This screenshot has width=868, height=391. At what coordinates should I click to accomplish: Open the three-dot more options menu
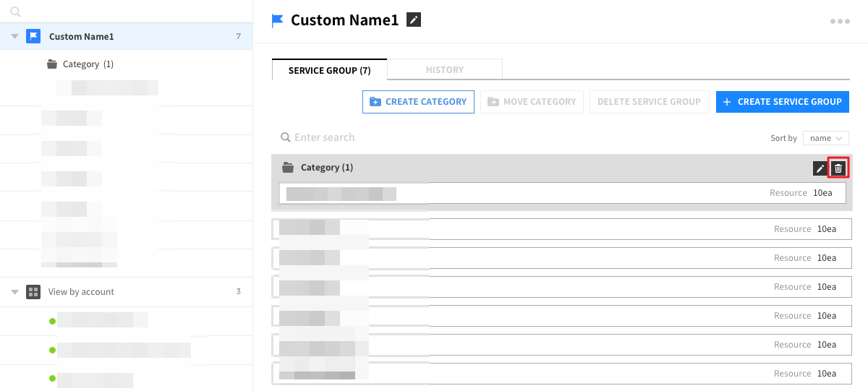840,21
